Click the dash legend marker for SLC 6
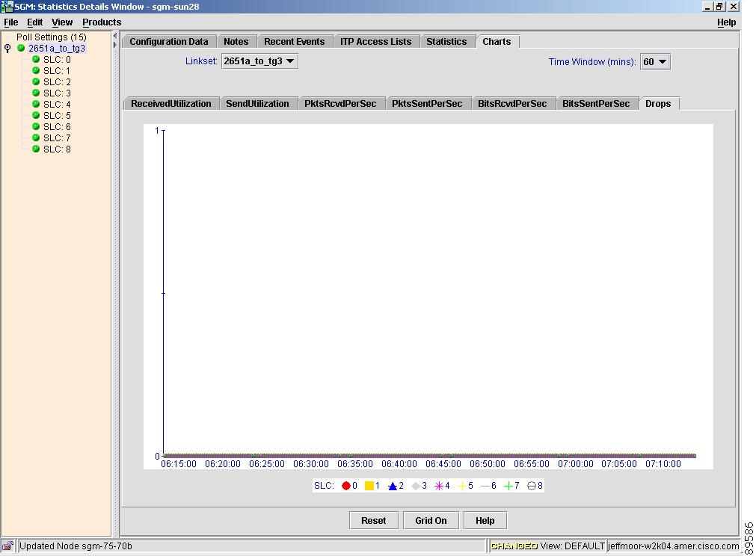Image resolution: width=756 pixels, height=556 pixels. click(x=485, y=486)
